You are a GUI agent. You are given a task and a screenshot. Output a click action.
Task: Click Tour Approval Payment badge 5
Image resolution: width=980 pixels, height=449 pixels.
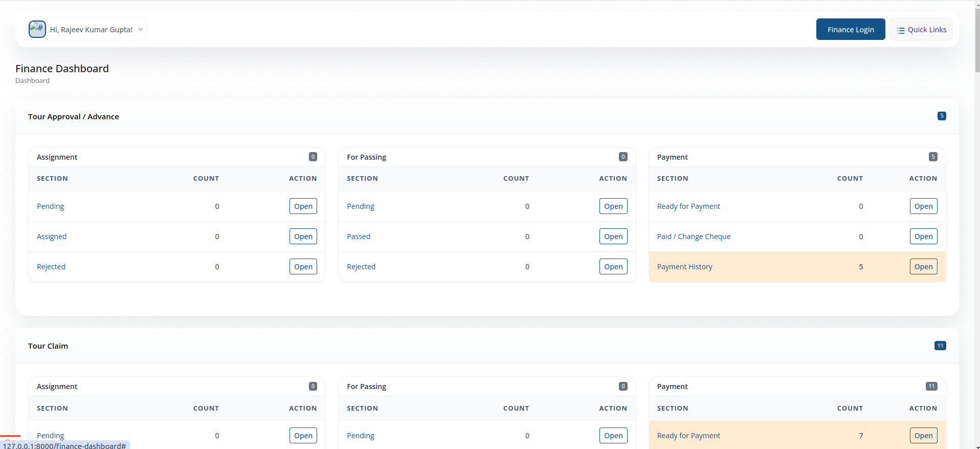(x=933, y=157)
